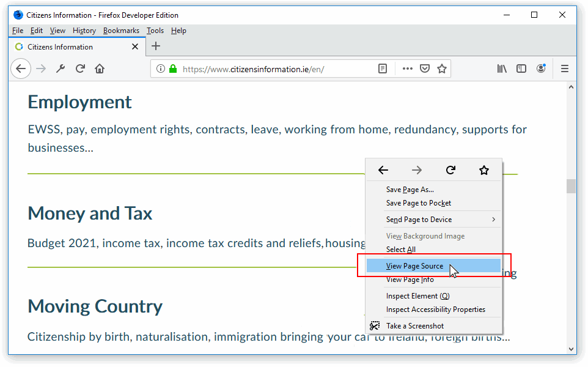588x367 pixels.
Task: Close the Citizens Information tab
Action: pyautogui.click(x=135, y=46)
